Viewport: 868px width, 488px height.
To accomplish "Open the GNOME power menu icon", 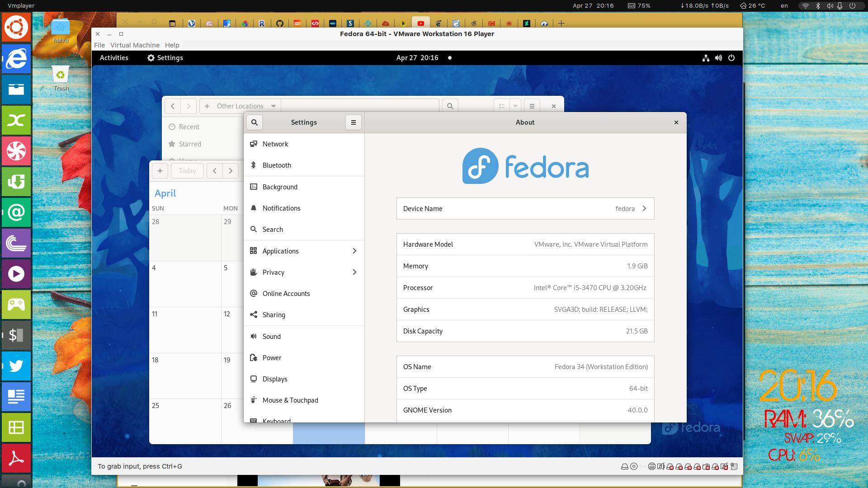I will [x=731, y=58].
